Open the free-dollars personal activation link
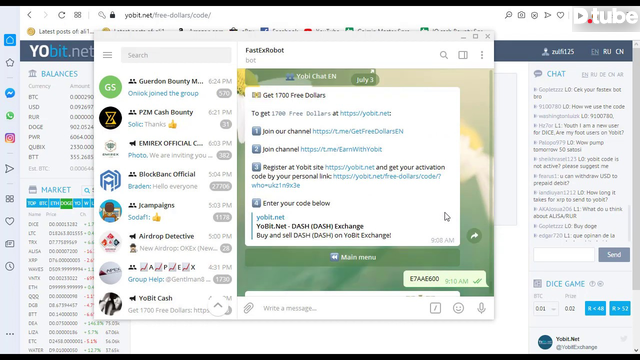This screenshot has height=360, width=640. point(346,180)
